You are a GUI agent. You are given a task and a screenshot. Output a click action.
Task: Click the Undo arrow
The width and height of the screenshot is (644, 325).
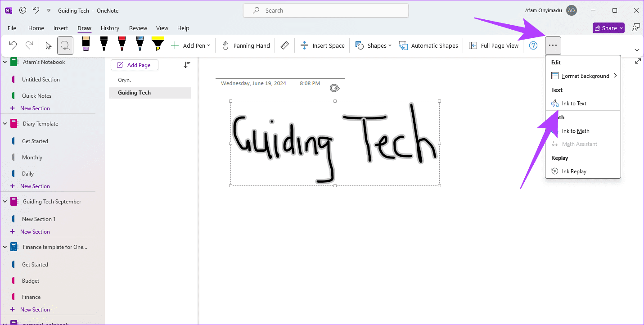[x=13, y=45]
